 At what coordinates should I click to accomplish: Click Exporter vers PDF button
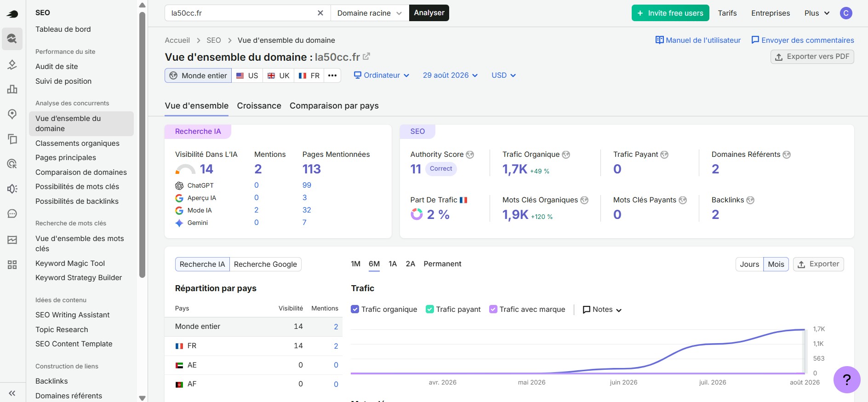click(812, 57)
